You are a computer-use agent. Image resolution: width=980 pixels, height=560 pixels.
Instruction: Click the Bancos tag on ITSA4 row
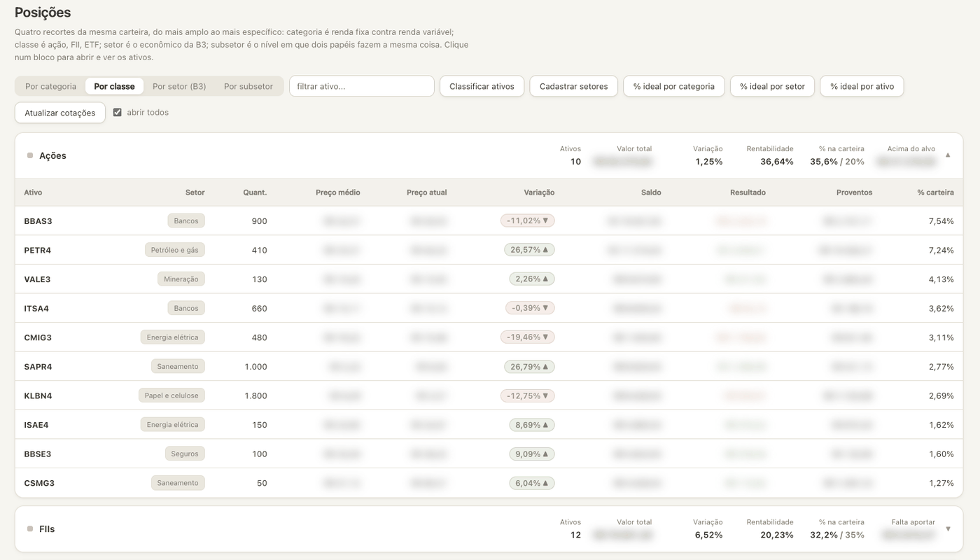pyautogui.click(x=186, y=308)
